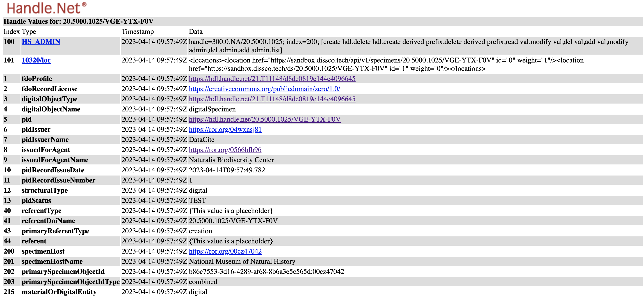Select the pidIssuerName type cell
Viewport: 644px width, 305px height.
(x=71, y=139)
